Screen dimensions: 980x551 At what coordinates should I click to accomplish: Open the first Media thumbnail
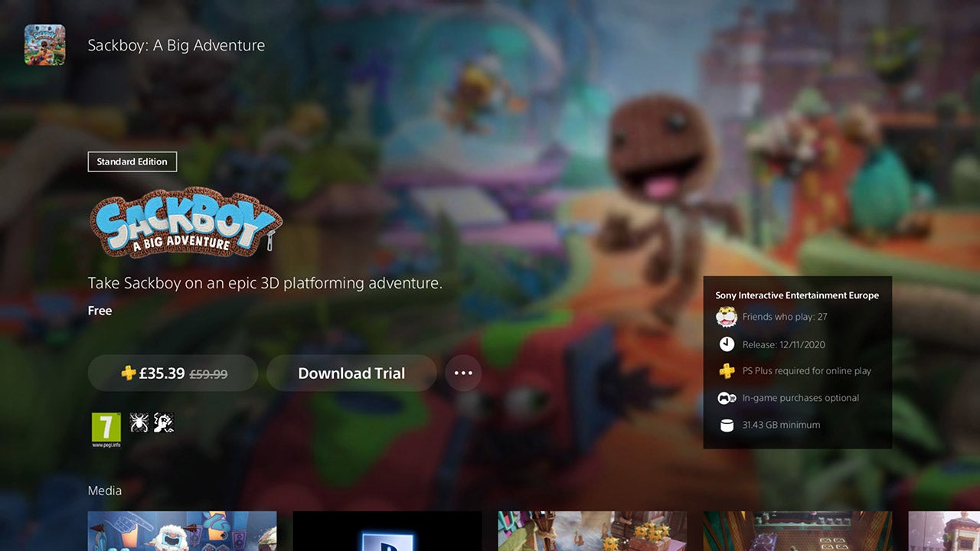182,531
